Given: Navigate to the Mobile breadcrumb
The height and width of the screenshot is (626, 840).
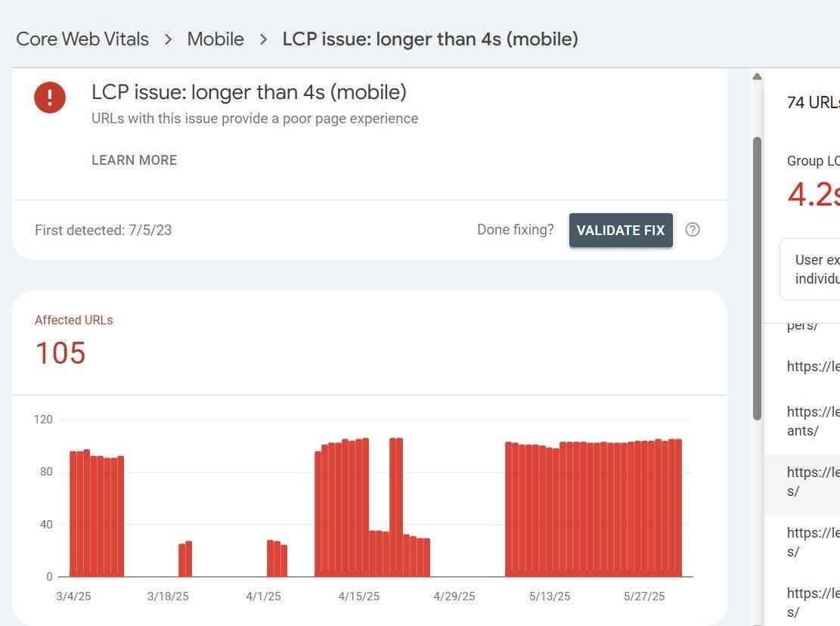Looking at the screenshot, I should 215,39.
